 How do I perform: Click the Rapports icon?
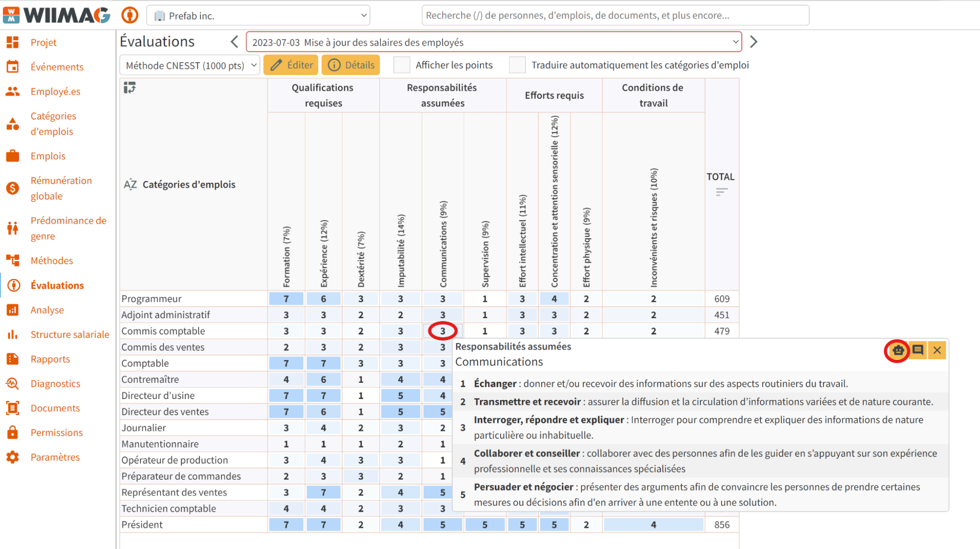click(13, 359)
